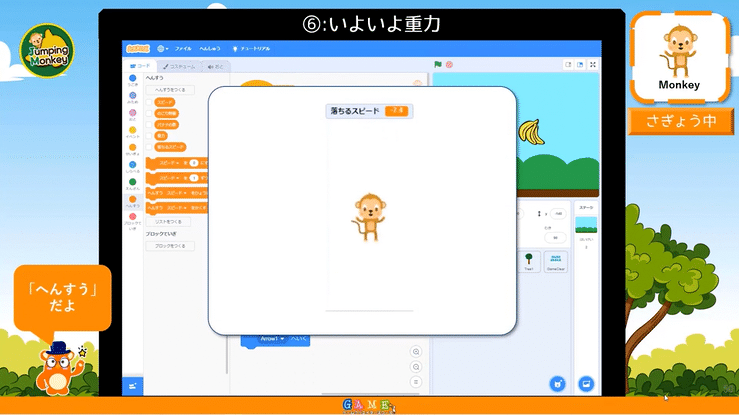This screenshot has height=415, width=739.
Task: Open the Arrow1 dropdown in blue block
Action: pyautogui.click(x=272, y=339)
